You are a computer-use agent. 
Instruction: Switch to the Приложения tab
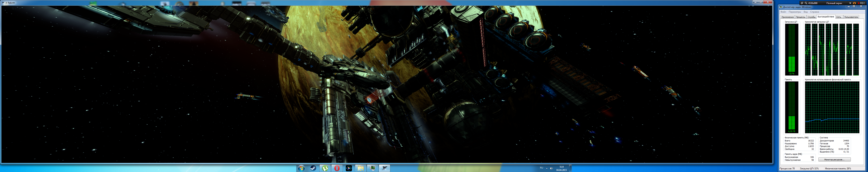(787, 17)
